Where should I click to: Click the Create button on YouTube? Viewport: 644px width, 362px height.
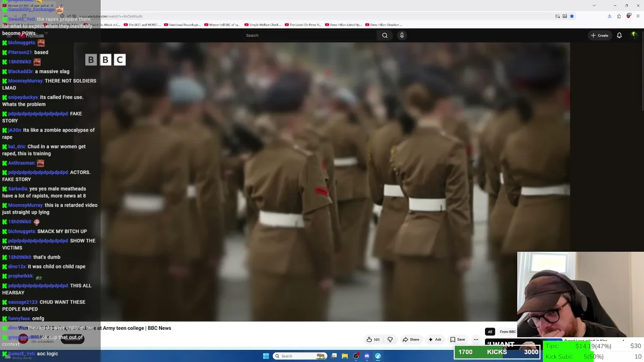(x=600, y=35)
